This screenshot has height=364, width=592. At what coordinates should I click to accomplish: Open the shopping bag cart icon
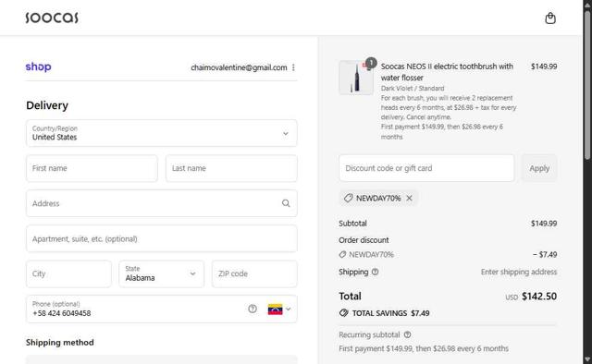(550, 18)
